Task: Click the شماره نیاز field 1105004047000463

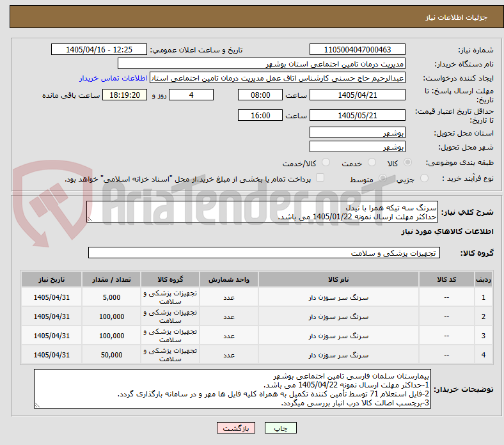Action: tap(357, 49)
